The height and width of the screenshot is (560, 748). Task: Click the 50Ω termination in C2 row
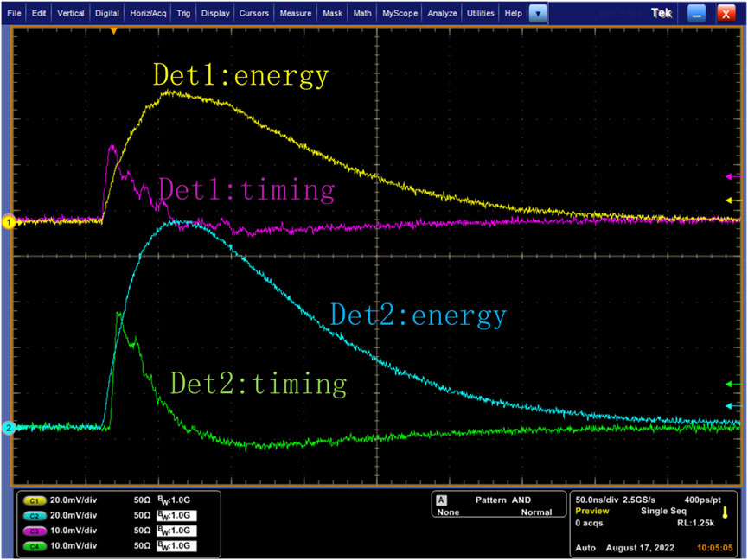click(142, 515)
